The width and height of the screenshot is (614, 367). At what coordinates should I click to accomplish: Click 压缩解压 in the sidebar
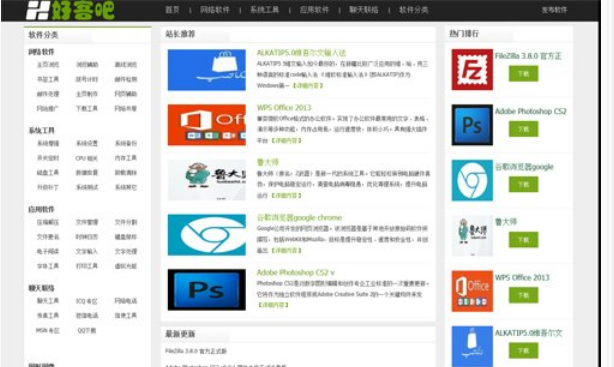(48, 222)
